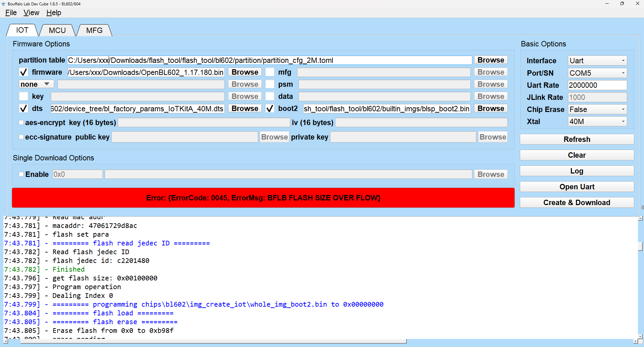Click Create & Download button

[x=577, y=202]
